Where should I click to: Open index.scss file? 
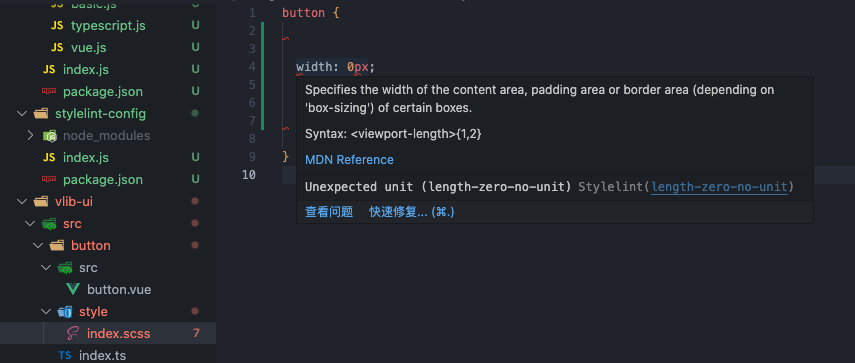(118, 334)
